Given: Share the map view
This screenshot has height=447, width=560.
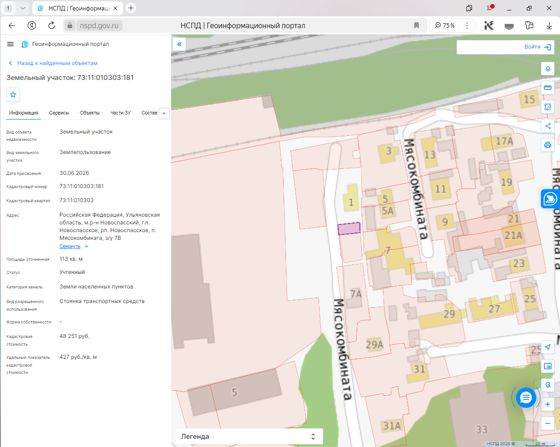Looking at the screenshot, I should 548,126.
